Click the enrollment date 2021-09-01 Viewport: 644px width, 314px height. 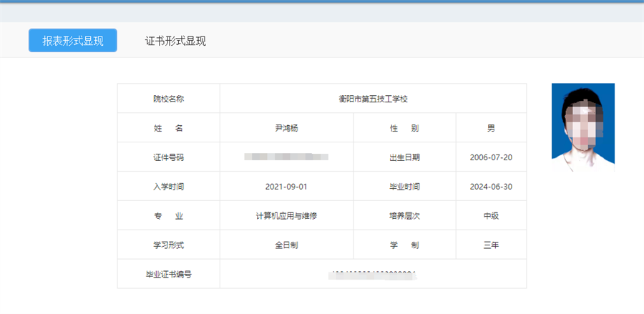(286, 187)
